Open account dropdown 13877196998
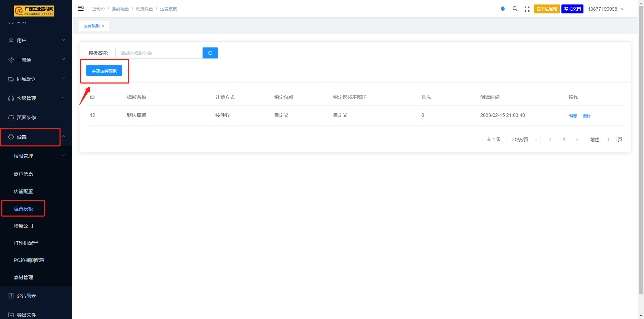Screen dimensions: 644x319 pos(606,9)
